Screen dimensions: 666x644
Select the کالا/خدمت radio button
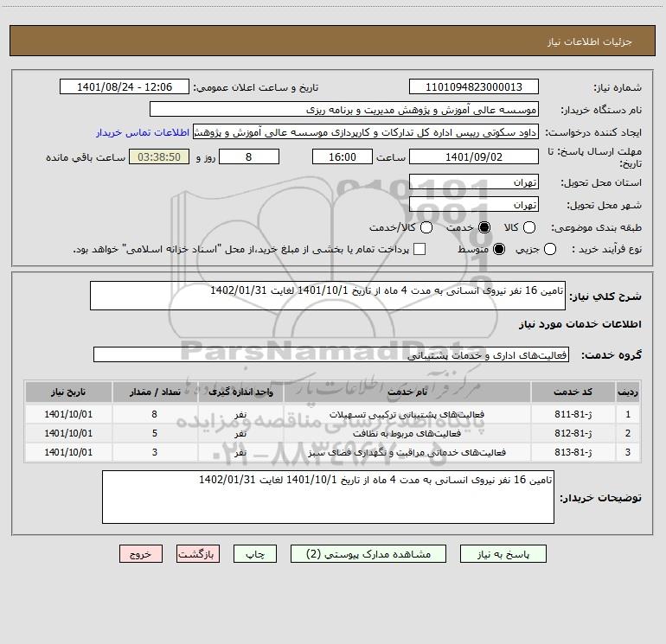tap(426, 227)
